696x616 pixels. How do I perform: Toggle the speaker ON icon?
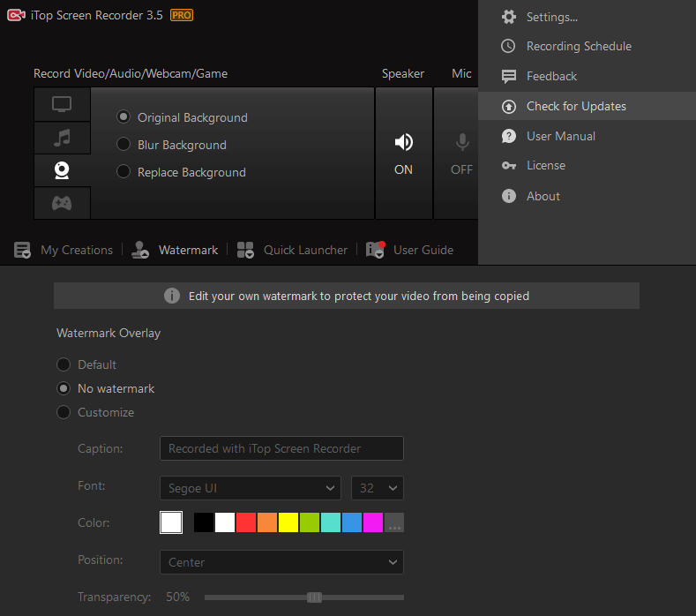point(403,142)
